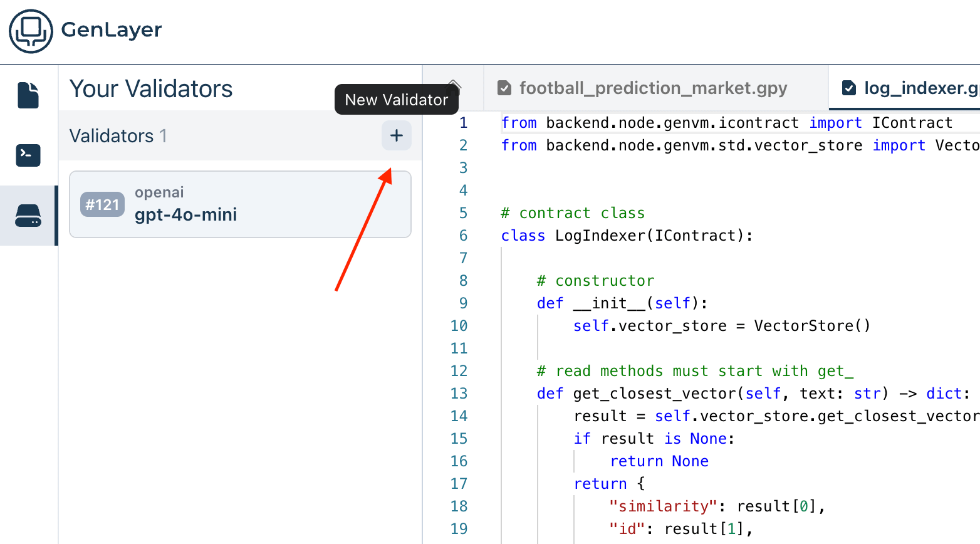Click the 'return None' code line

coord(659,461)
